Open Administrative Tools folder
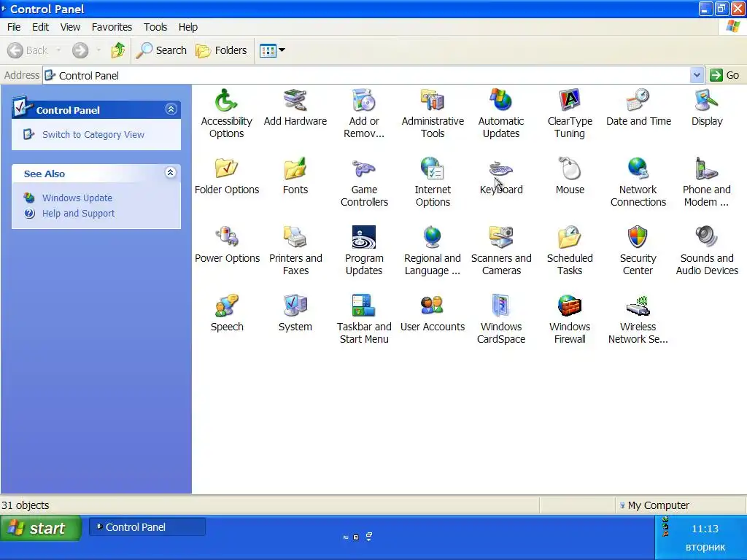 (x=433, y=113)
